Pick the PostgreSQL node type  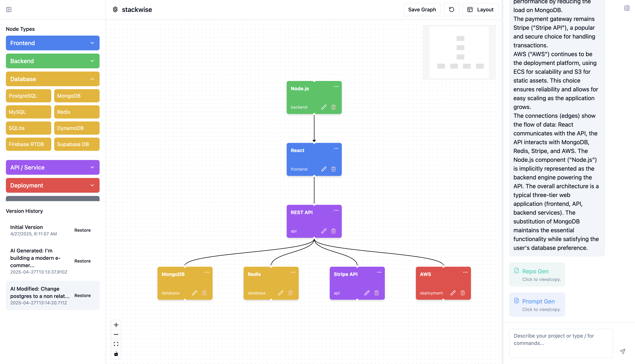28,96
